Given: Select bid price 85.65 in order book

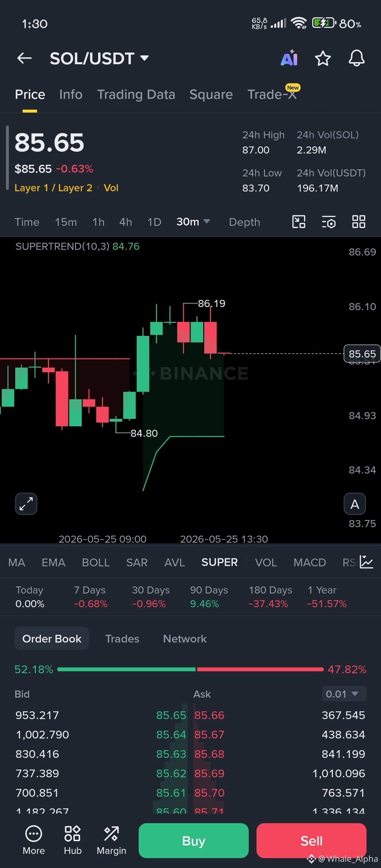Looking at the screenshot, I should pos(171,715).
